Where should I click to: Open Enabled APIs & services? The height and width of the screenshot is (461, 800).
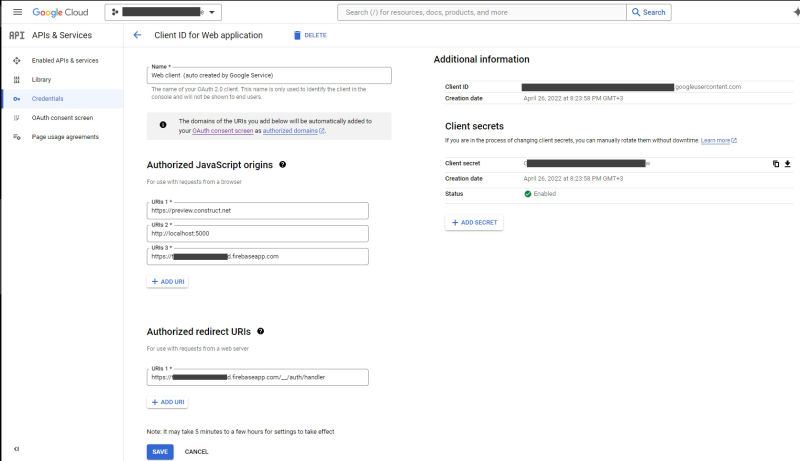coord(65,60)
